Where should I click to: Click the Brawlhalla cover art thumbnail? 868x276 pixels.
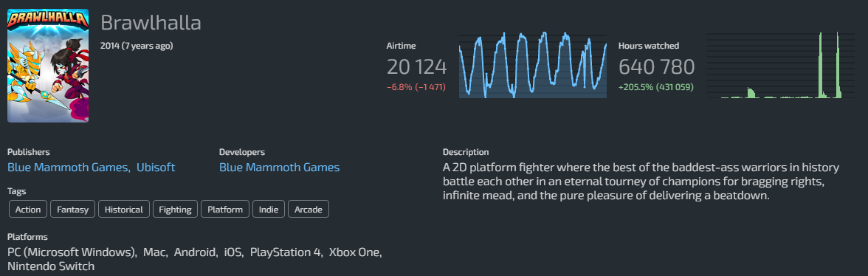click(x=47, y=65)
